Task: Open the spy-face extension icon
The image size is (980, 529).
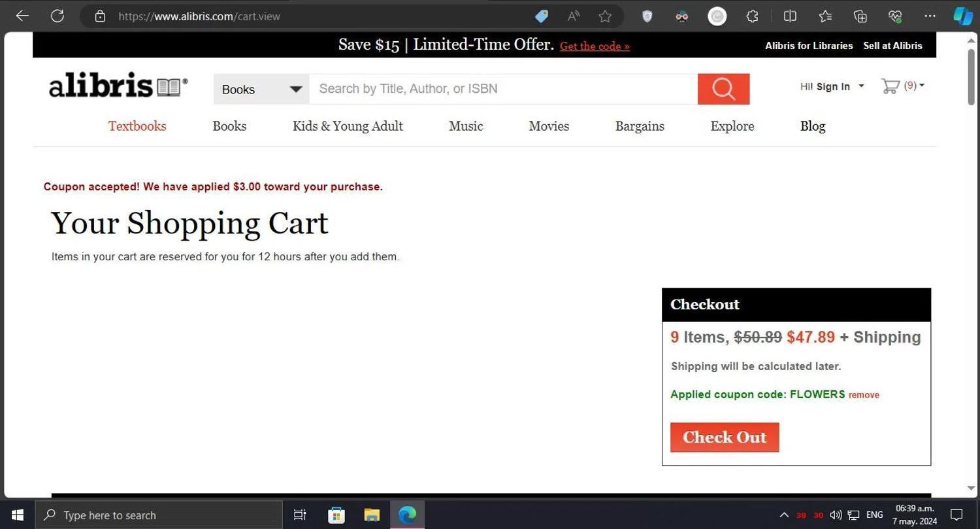Action: point(681,16)
